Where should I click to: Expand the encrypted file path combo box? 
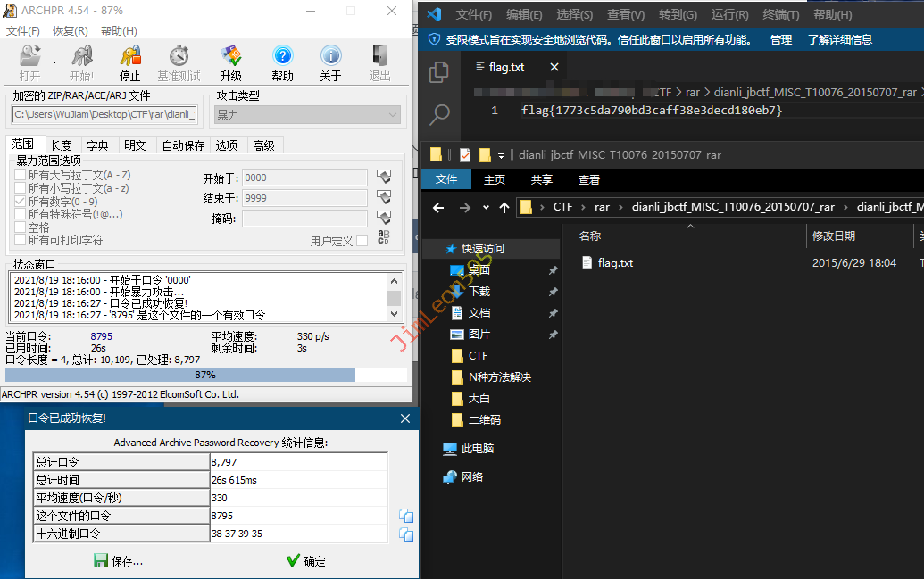click(199, 115)
